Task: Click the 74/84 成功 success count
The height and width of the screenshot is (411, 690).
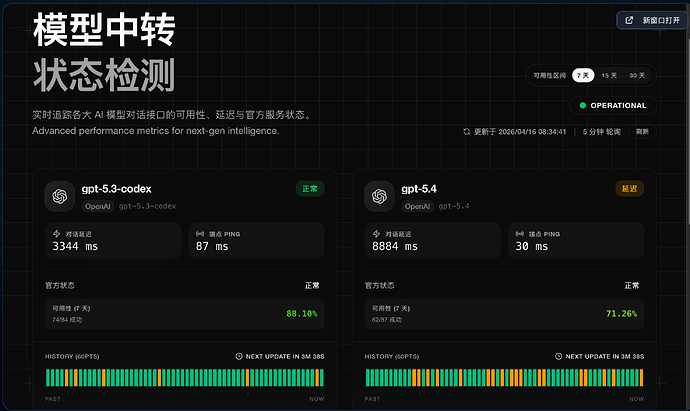Action: 67,320
